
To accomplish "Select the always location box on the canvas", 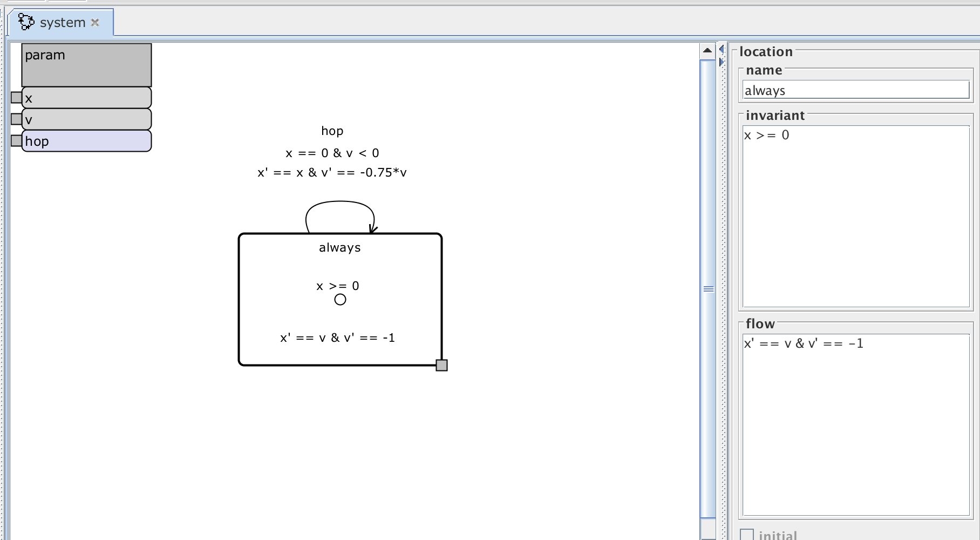I will click(x=339, y=247).
